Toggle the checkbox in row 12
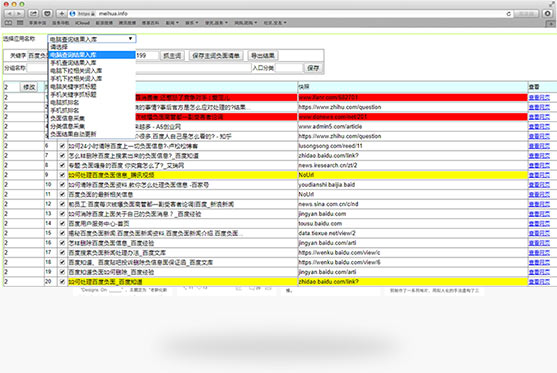 (62, 204)
